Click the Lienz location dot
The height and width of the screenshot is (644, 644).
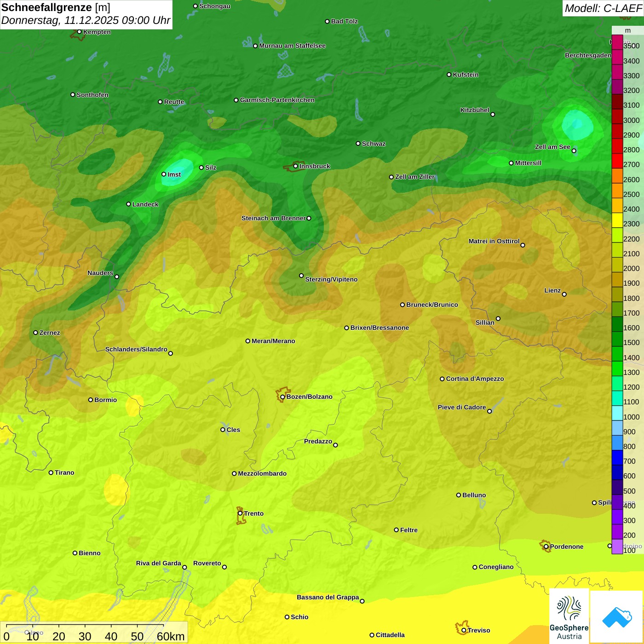(x=564, y=294)
